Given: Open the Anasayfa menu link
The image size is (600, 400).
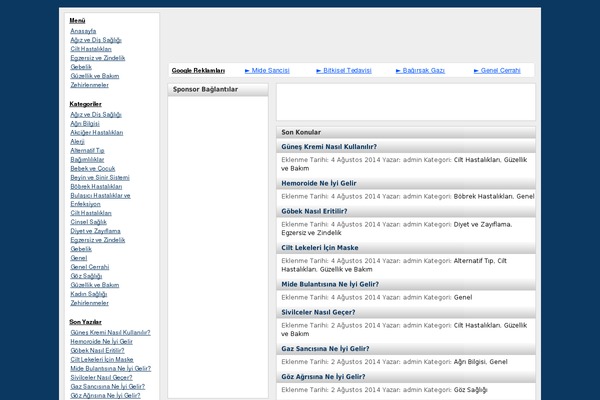Looking at the screenshot, I should (83, 31).
